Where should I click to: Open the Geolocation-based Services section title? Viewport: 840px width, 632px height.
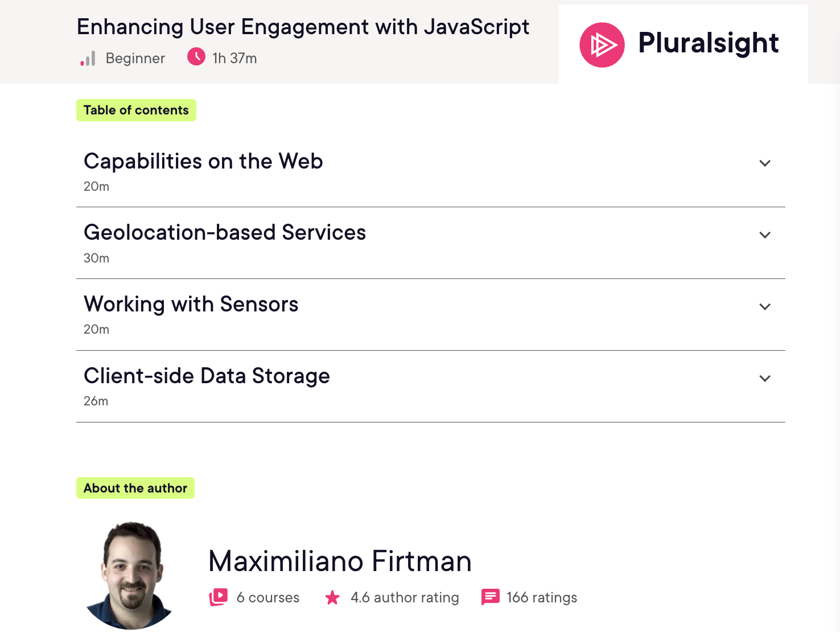point(225,232)
